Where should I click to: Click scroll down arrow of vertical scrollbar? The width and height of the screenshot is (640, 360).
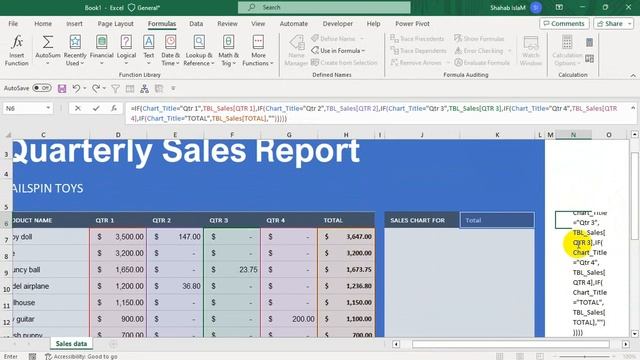click(x=634, y=333)
